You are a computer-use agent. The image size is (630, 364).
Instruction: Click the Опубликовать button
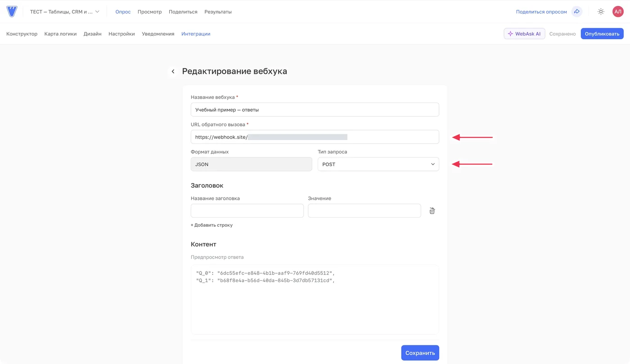pyautogui.click(x=602, y=34)
